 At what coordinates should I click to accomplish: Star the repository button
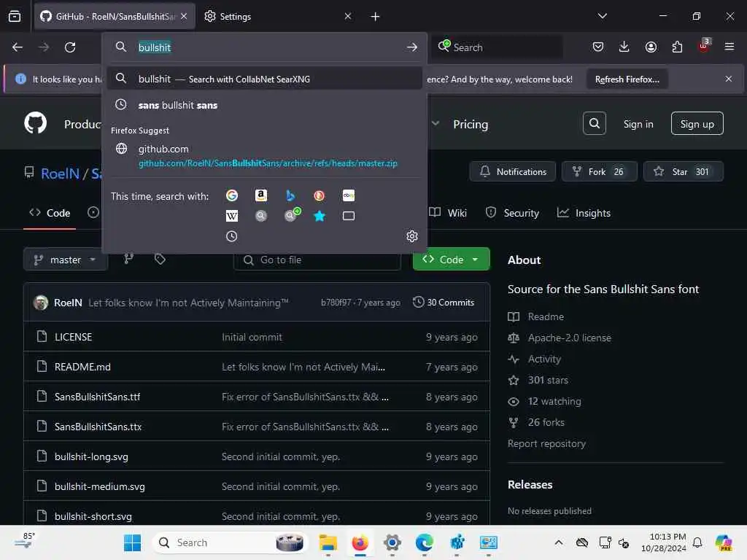[x=683, y=171]
